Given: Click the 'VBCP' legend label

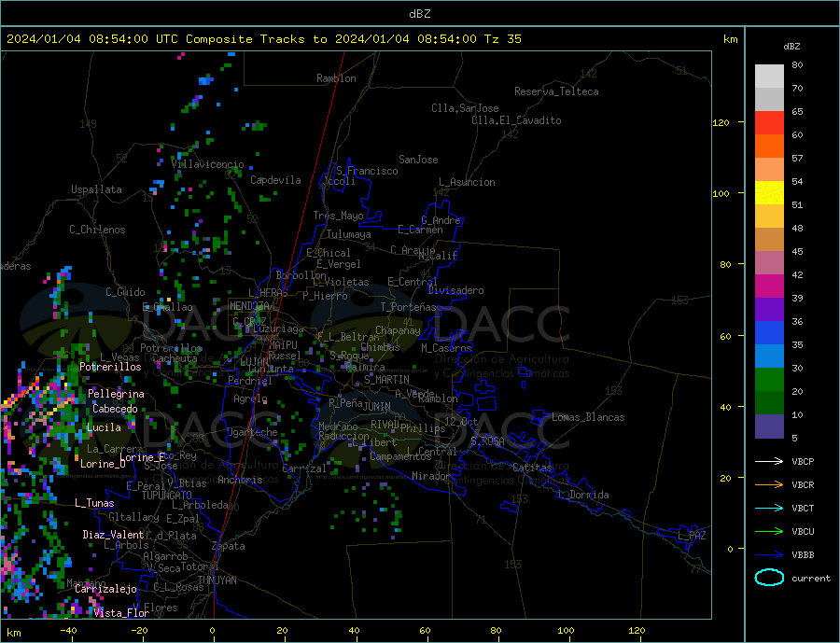Looking at the screenshot, I should 803,461.
